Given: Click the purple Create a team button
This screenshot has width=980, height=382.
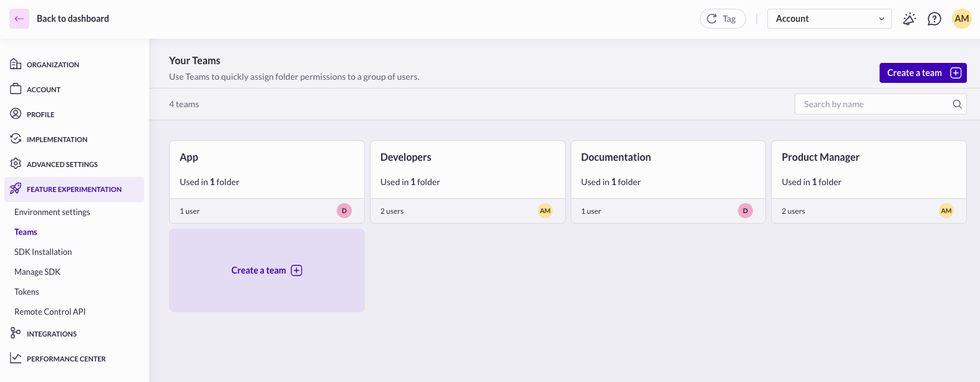Looking at the screenshot, I should 922,73.
